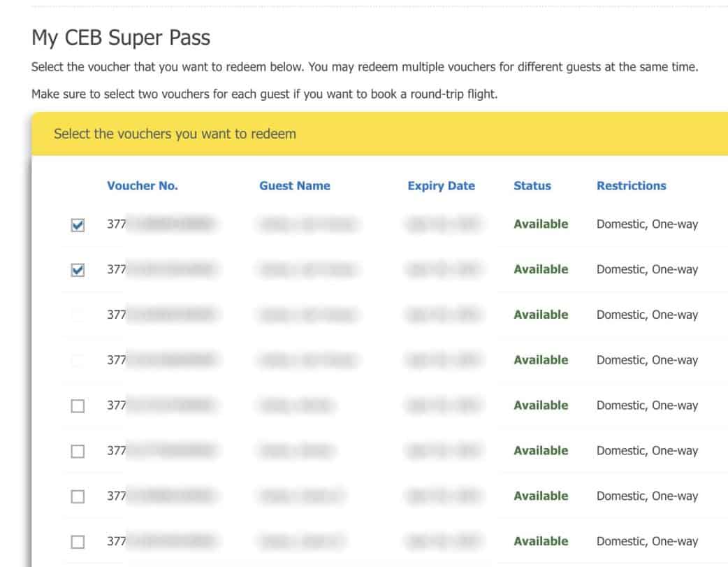Click the blurred guest name in first row

pos(307,224)
